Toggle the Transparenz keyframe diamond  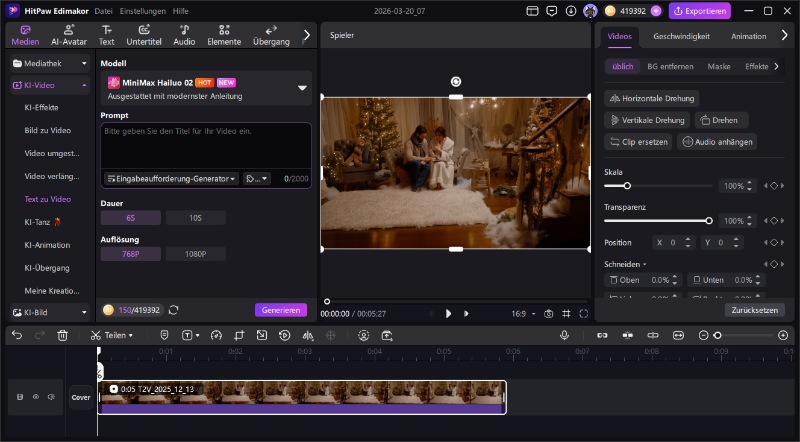point(774,220)
